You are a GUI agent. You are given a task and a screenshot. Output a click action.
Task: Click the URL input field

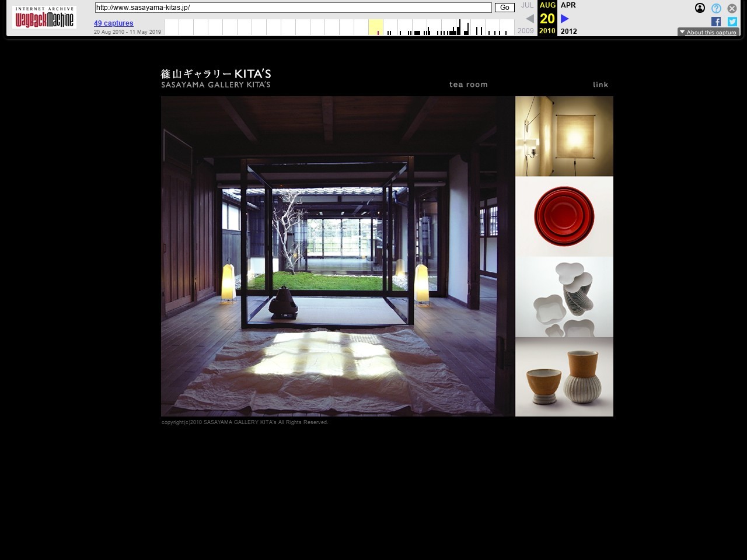coord(293,8)
